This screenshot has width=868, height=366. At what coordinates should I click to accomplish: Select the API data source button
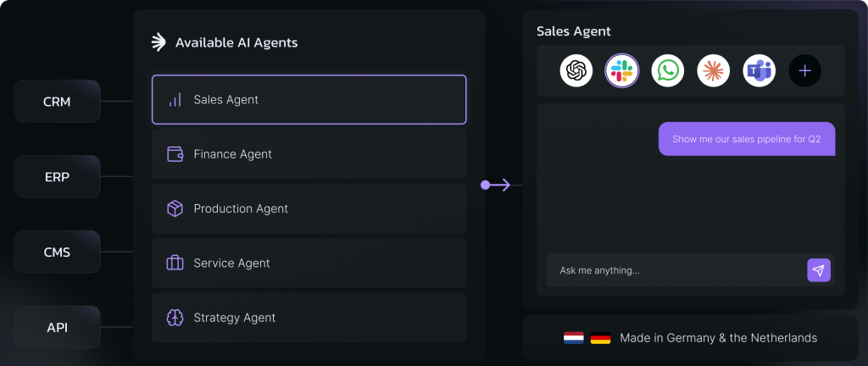[x=57, y=327]
